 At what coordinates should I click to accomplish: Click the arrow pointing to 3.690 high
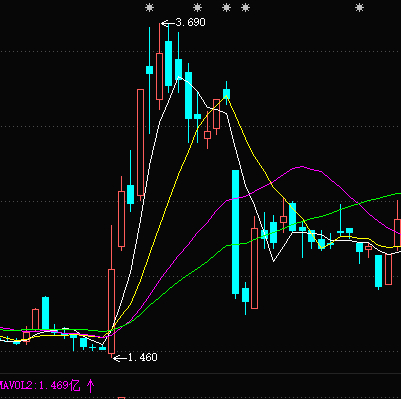tap(168, 23)
